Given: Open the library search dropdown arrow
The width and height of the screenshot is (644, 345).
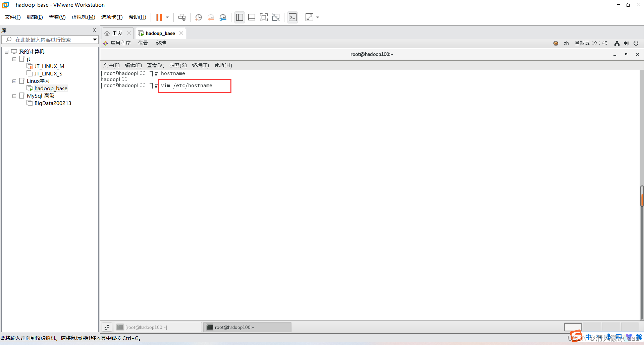Looking at the screenshot, I should pyautogui.click(x=95, y=40).
